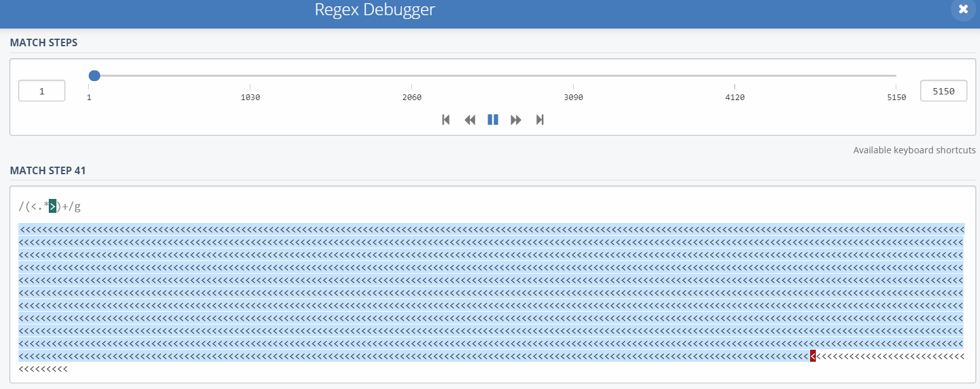Select the 2060 mark on the slider
The image size is (980, 389).
[x=412, y=98]
